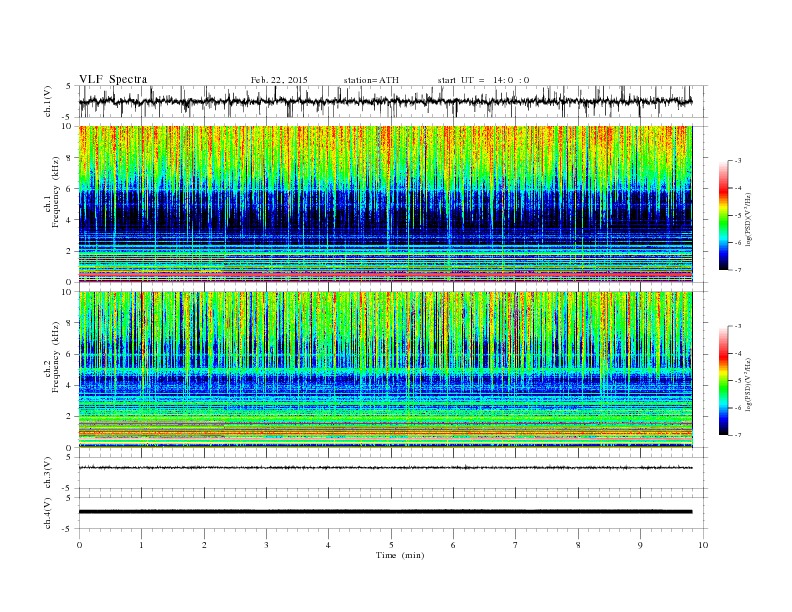
Task: Click time axis tick label "1"
Action: point(141,545)
